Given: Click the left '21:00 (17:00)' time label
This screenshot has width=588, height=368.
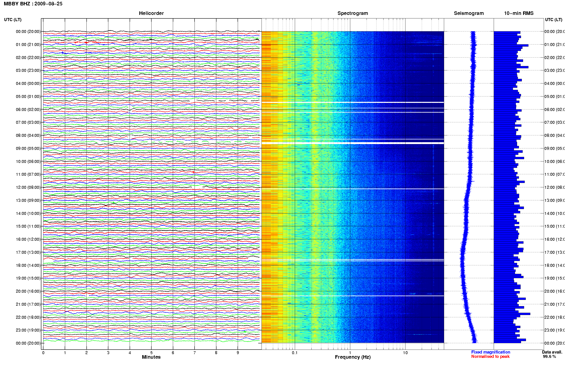Looking at the screenshot, I should 28,304.
